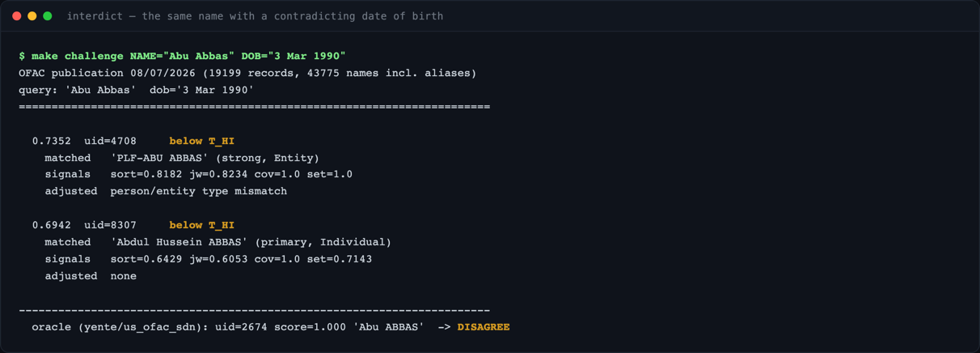980x353 pixels.
Task: Close the terminal with red button
Action: point(16,16)
